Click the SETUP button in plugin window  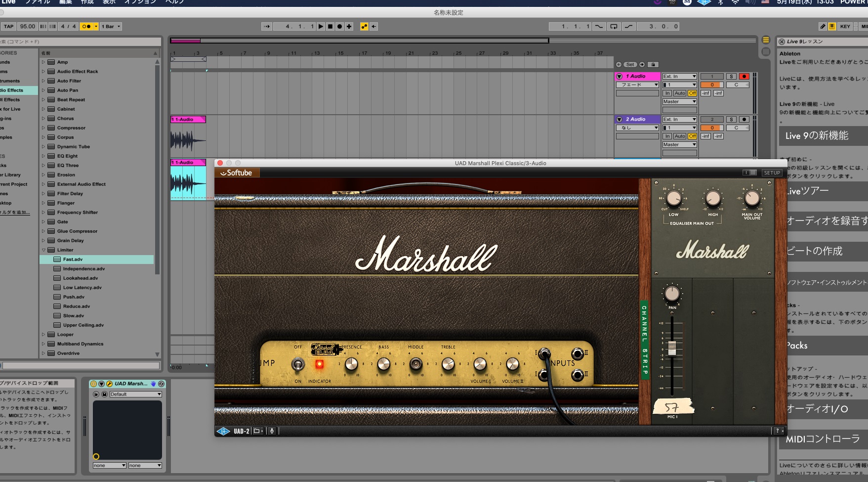[772, 173]
